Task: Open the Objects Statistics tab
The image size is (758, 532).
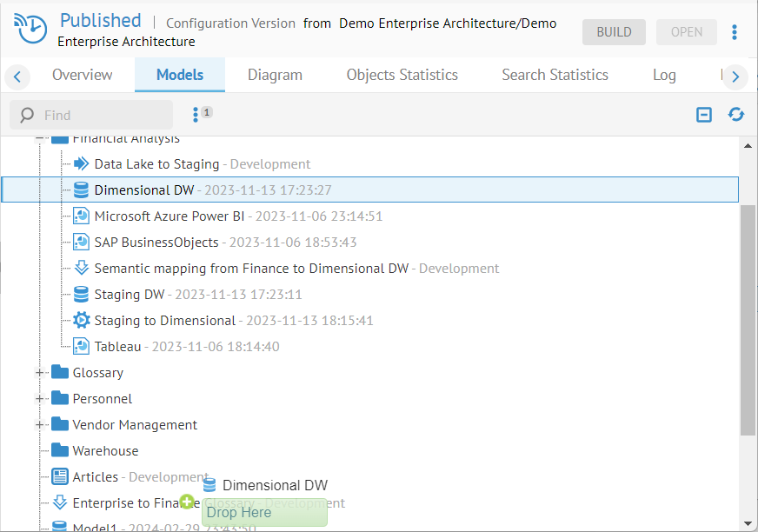Action: click(x=402, y=75)
